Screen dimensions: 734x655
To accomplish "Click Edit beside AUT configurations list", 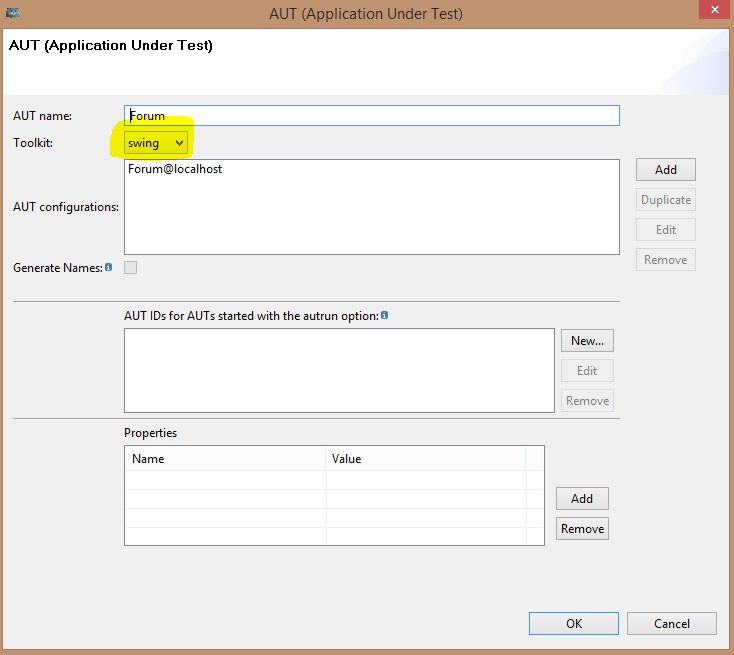I will tap(665, 229).
